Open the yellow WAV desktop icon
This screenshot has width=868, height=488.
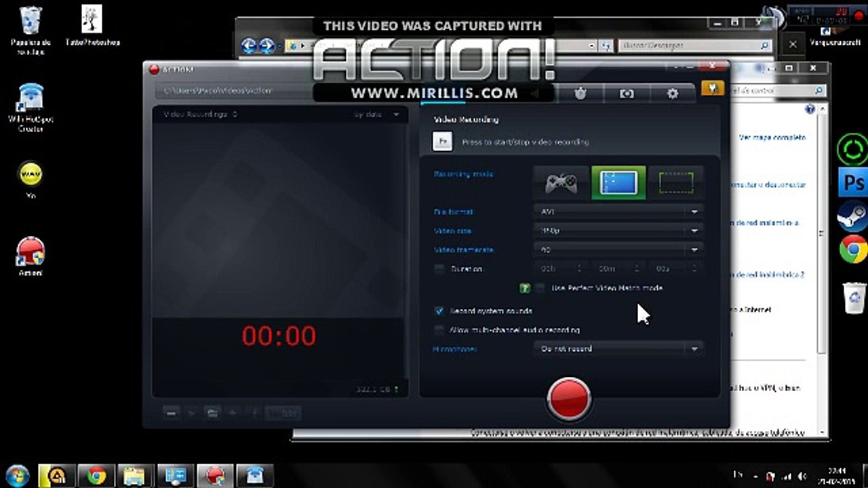click(x=31, y=180)
